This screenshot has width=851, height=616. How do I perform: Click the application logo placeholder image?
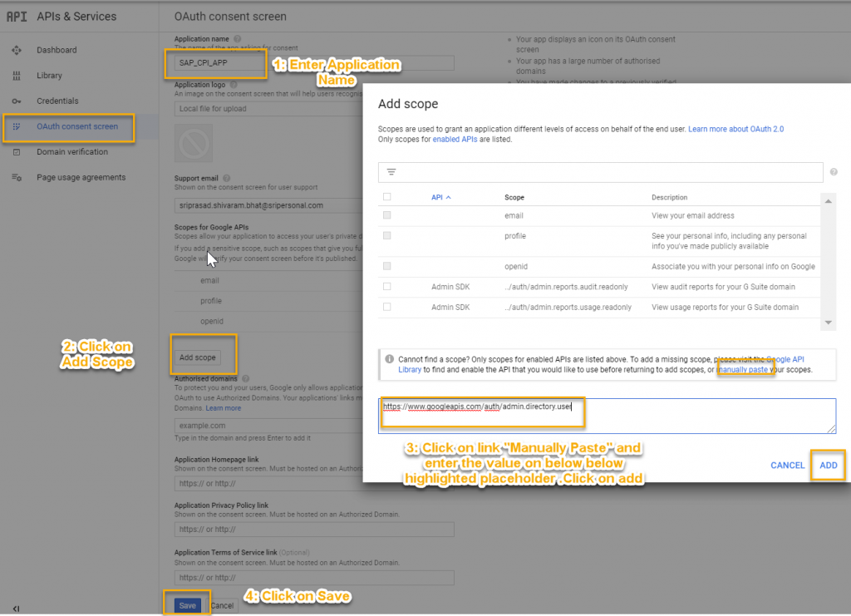[194, 143]
